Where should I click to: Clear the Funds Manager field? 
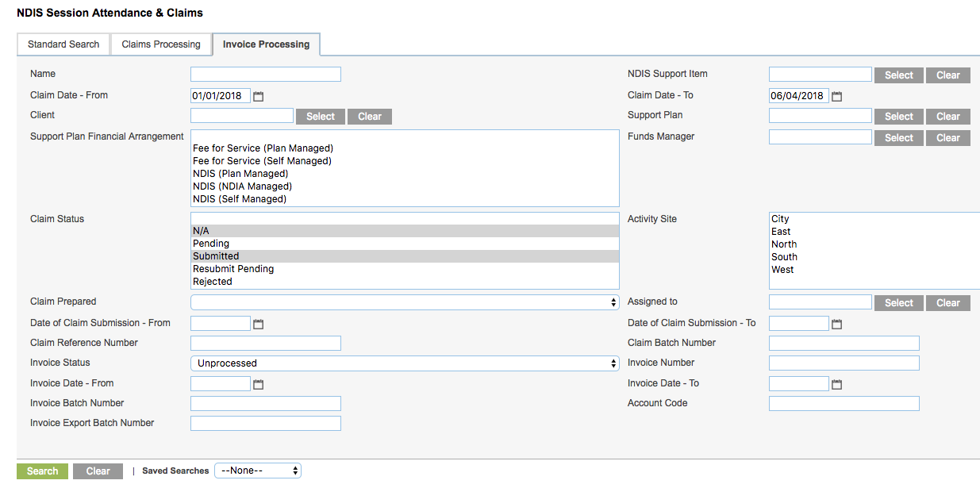click(x=948, y=138)
